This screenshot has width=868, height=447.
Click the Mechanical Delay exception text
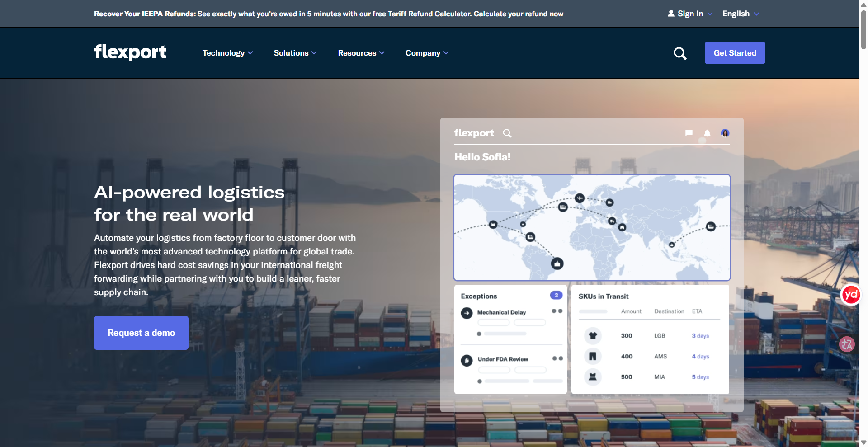click(x=501, y=312)
